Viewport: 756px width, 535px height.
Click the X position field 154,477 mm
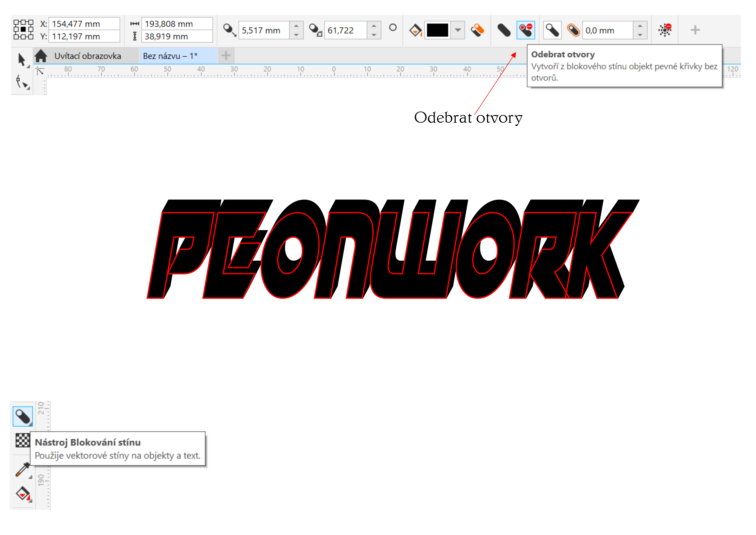[x=84, y=24]
